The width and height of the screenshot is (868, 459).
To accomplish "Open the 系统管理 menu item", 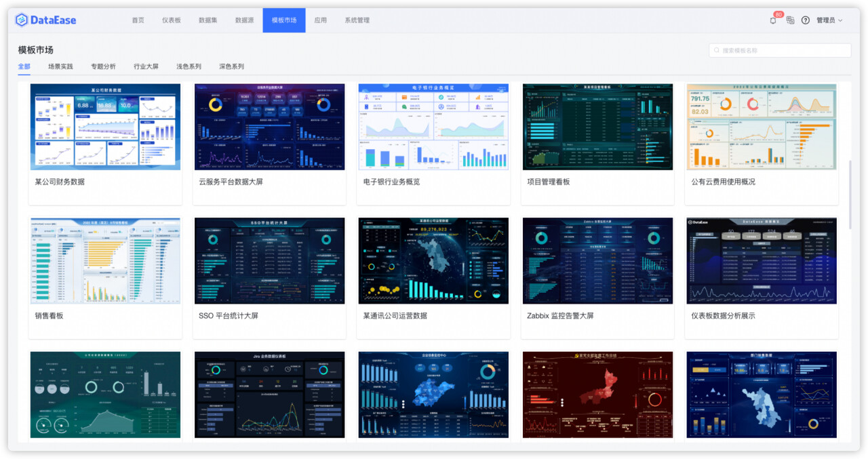I will point(357,20).
